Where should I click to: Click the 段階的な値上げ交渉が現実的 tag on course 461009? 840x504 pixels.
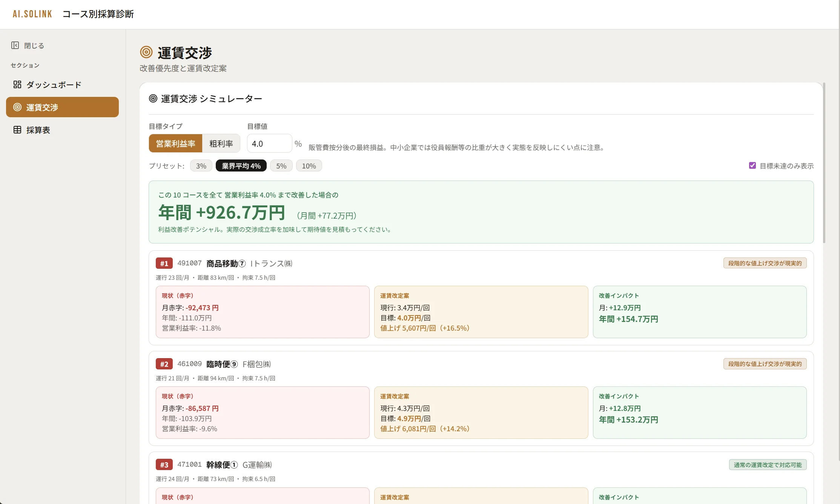(765, 364)
